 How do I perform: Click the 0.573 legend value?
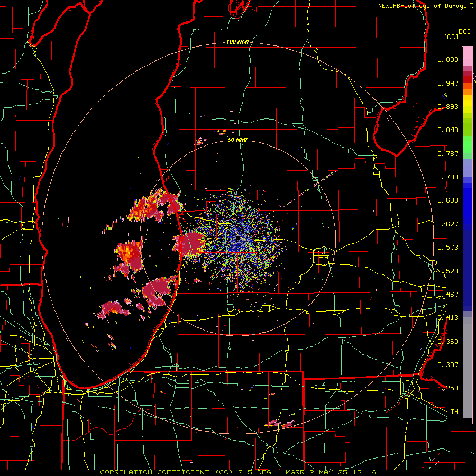pyautogui.click(x=448, y=248)
